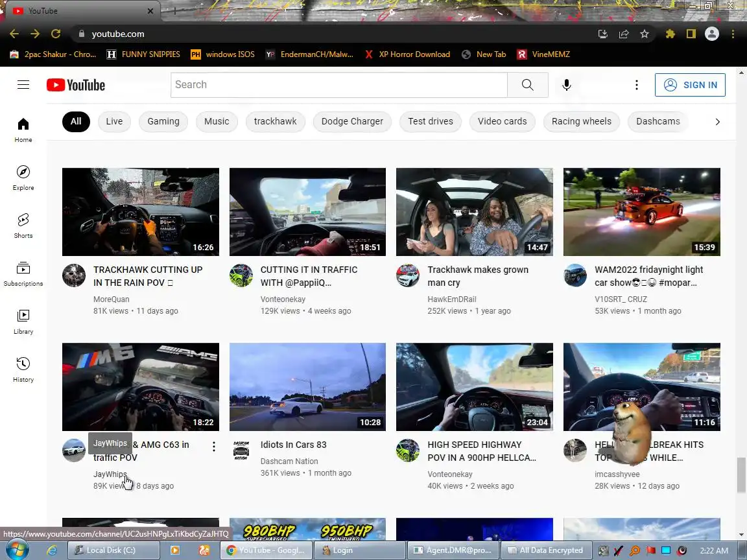The image size is (747, 560).
Task: Open FUNNY SNIPPIES bookmark
Action: coord(143,54)
